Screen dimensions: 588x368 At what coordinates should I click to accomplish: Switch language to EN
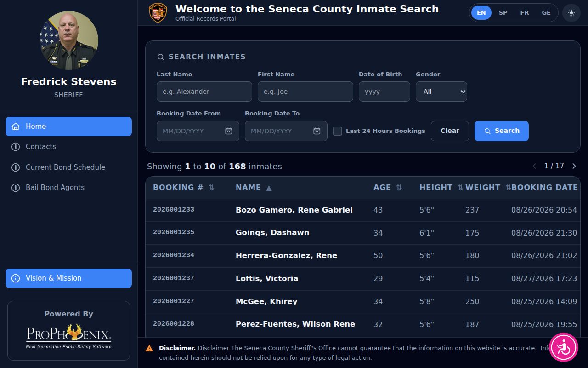481,13
